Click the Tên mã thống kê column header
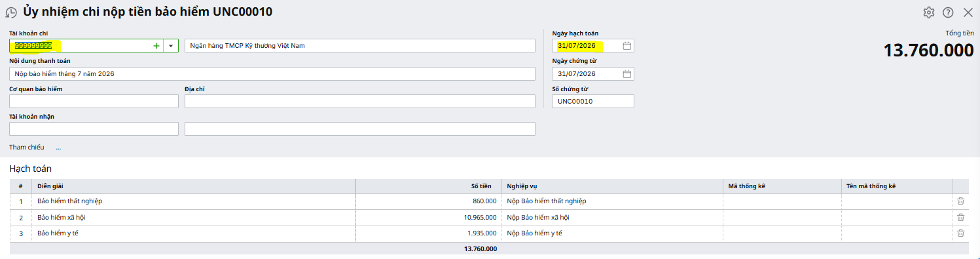Viewport: 980px width, 259px height. (897, 186)
